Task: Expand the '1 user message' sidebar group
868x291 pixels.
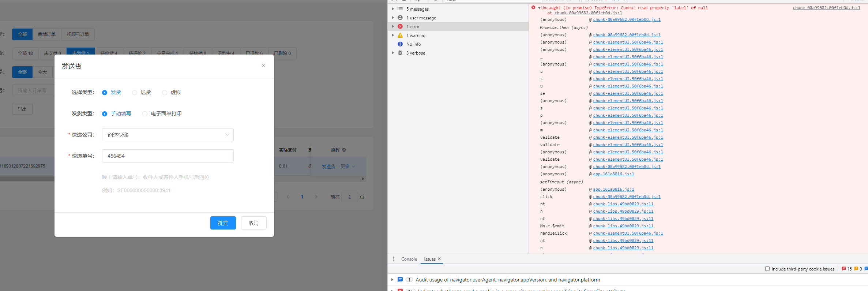Action: pos(393,18)
